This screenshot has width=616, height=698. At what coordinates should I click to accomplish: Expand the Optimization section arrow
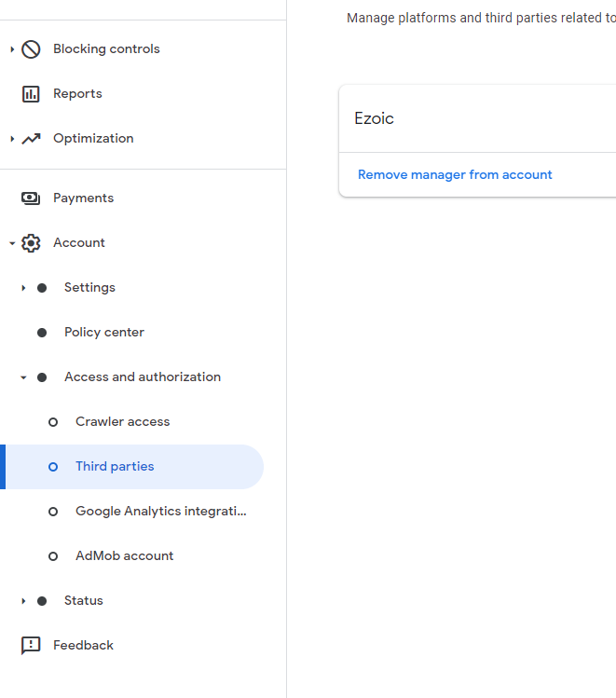[12, 139]
